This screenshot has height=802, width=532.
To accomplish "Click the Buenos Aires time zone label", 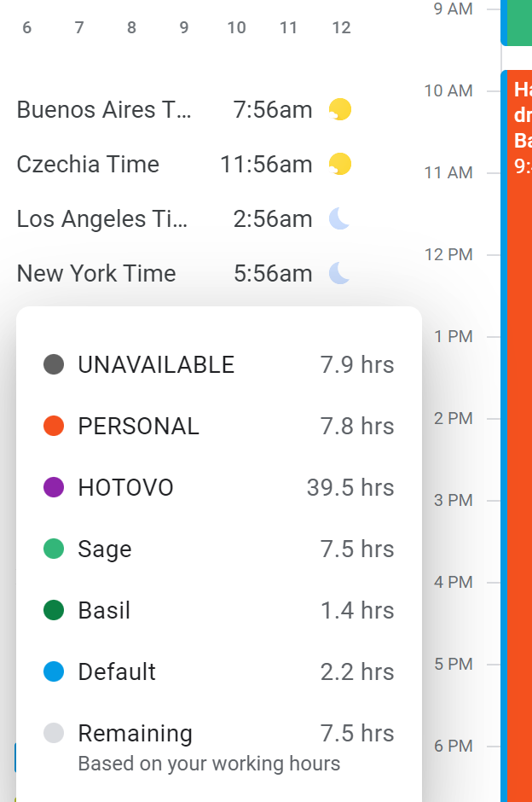I will [x=104, y=110].
